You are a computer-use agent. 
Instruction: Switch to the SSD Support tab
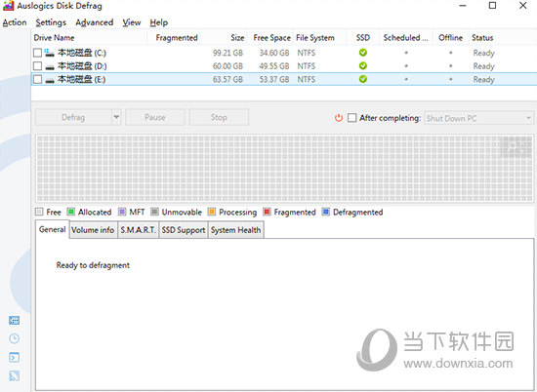pyautogui.click(x=184, y=230)
